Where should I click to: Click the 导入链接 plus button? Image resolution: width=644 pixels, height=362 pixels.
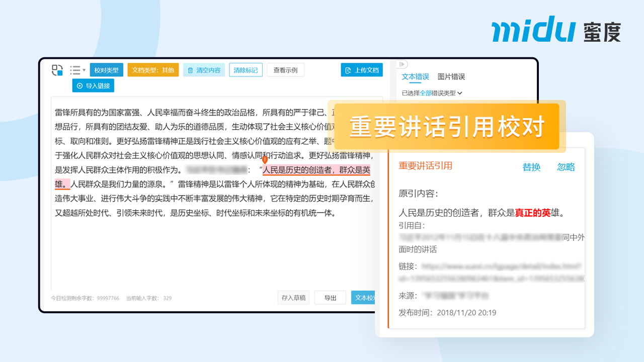[93, 86]
